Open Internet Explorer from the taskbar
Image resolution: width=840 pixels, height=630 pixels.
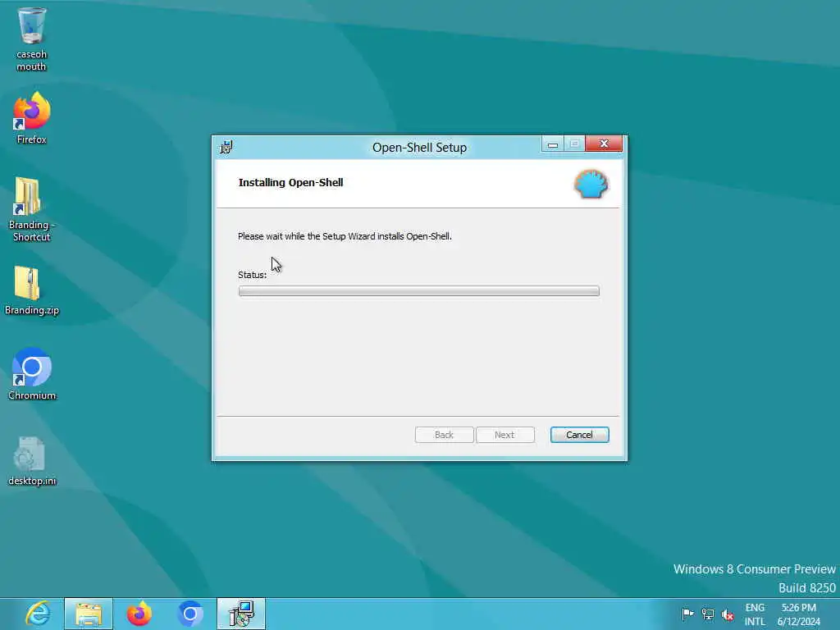click(38, 614)
